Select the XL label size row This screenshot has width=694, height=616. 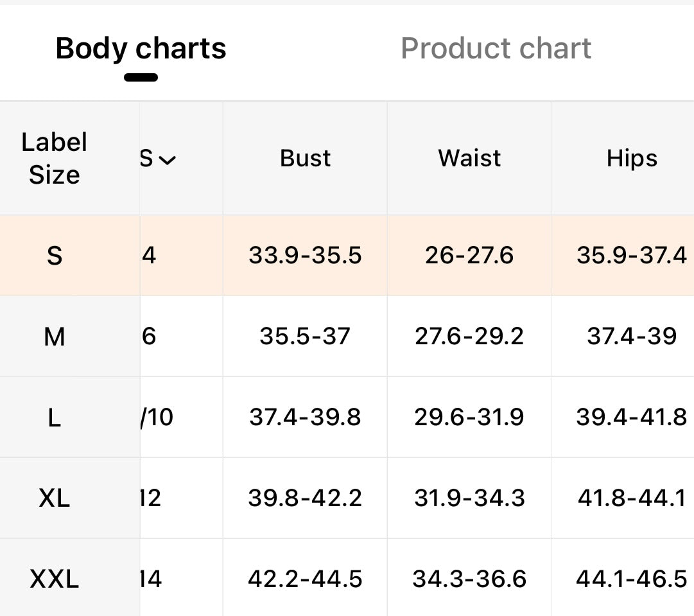point(55,498)
